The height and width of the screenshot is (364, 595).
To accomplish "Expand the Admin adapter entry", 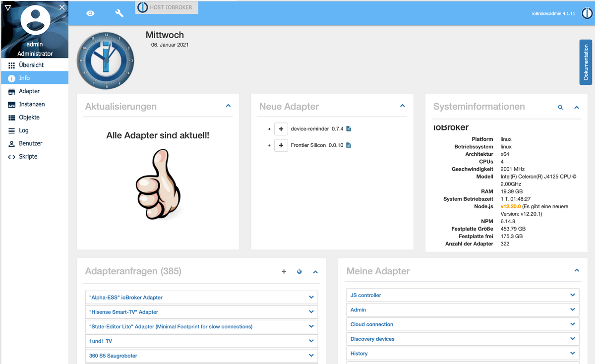I will click(463, 310).
